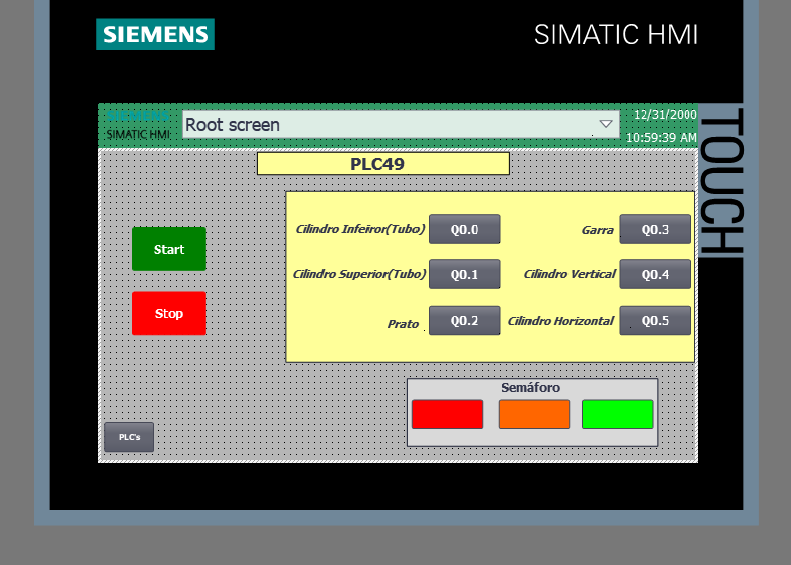Click the time 10:59:39 AM
Image resolution: width=791 pixels, height=565 pixels.
pos(661,138)
